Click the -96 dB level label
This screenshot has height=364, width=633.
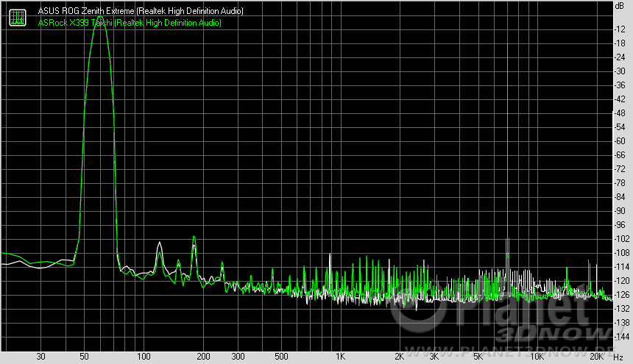(x=620, y=225)
